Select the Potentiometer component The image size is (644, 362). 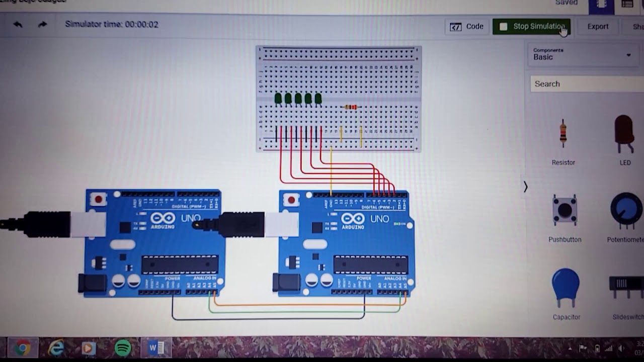click(626, 218)
